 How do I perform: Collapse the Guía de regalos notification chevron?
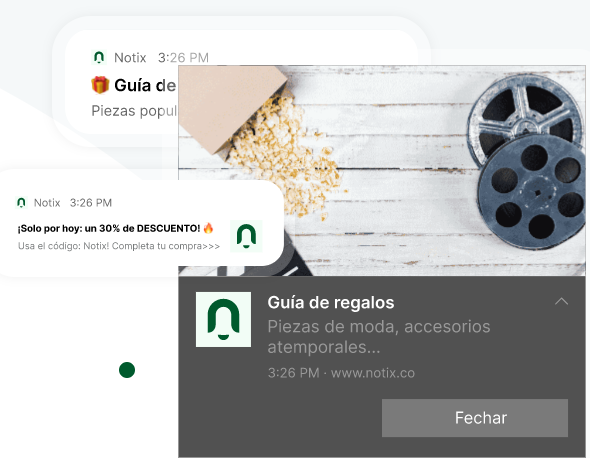click(x=561, y=301)
